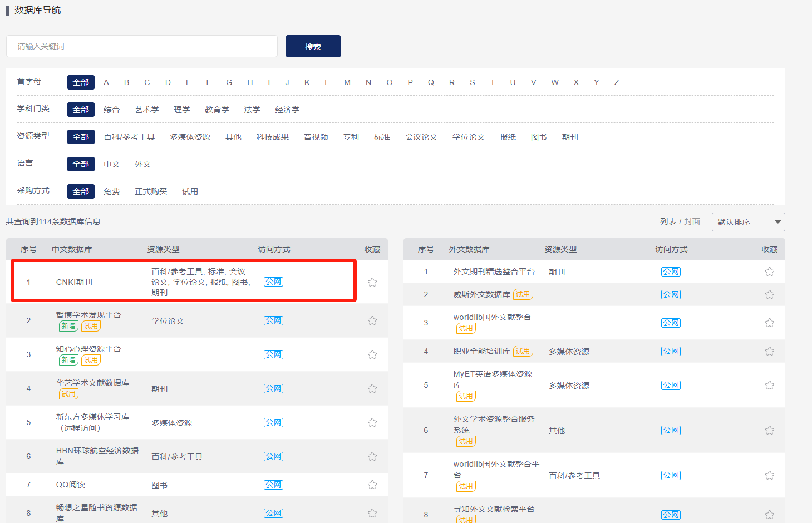The image size is (812, 523).
Task: Click 公网 badge for 威斯外文数据库
Action: click(671, 294)
